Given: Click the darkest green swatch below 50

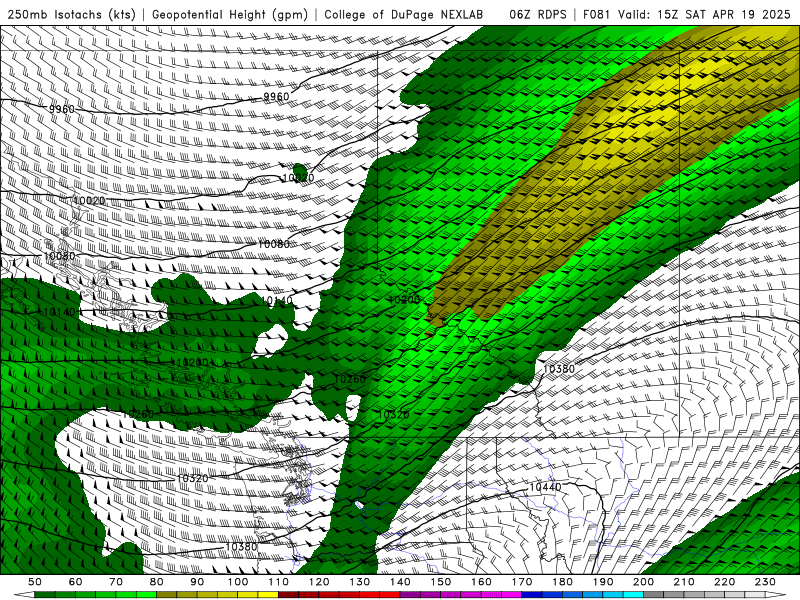Looking at the screenshot, I should pyautogui.click(x=45, y=595).
